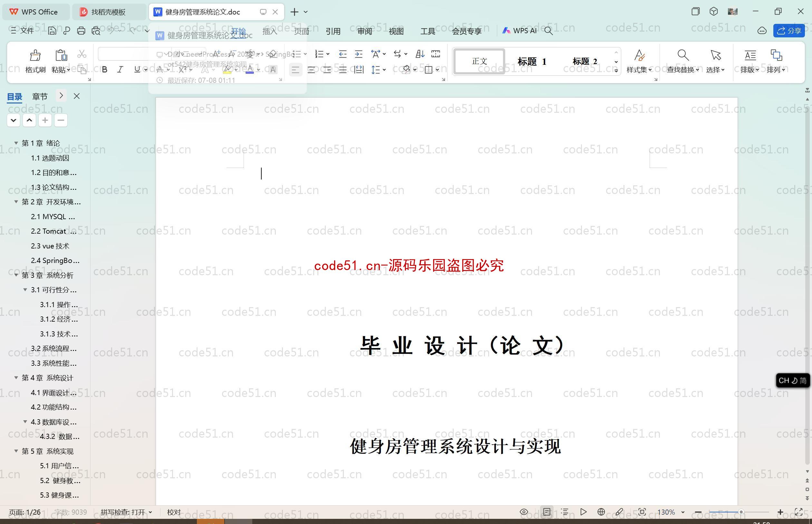Click zoom in plus button
This screenshot has height=524, width=812.
(780, 512)
